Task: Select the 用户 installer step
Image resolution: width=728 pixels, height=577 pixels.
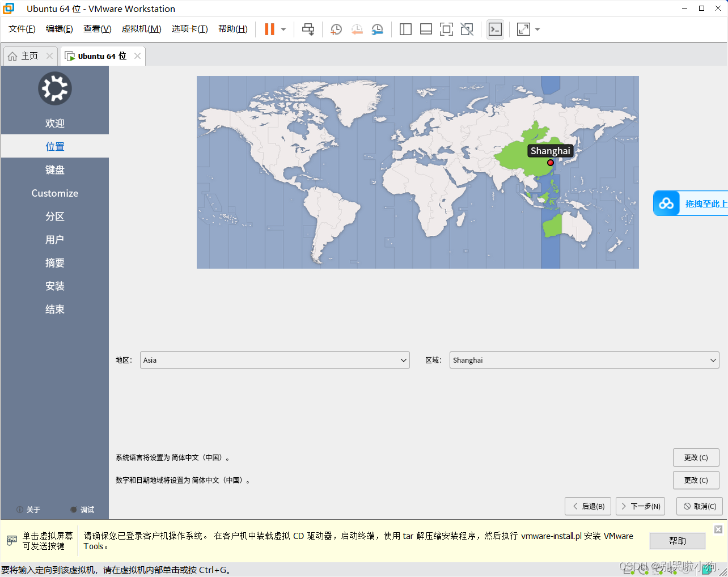Action: pyautogui.click(x=55, y=239)
